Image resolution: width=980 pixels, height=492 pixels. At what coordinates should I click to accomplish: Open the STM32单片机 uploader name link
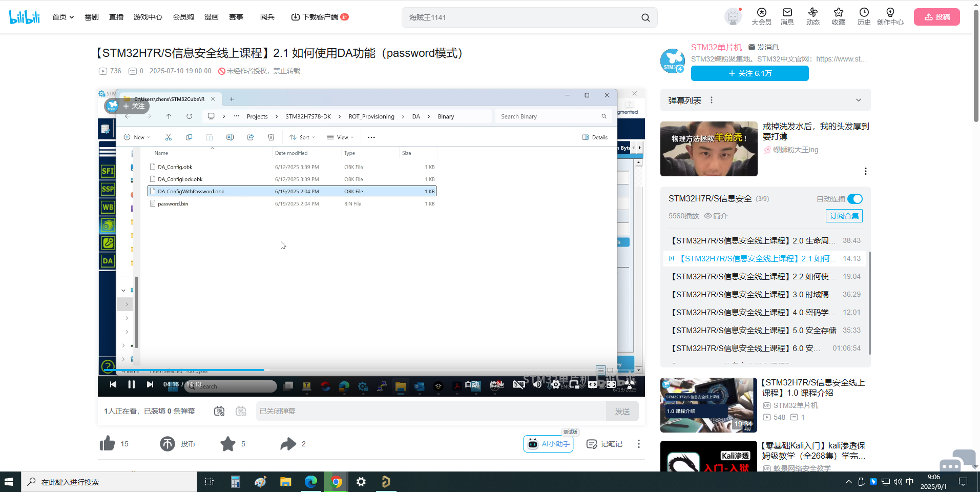tap(716, 47)
